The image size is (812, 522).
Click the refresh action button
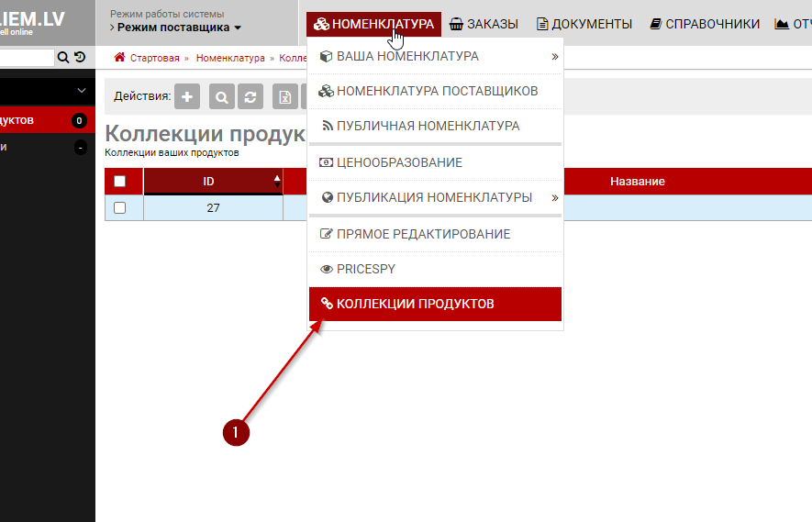click(x=250, y=96)
